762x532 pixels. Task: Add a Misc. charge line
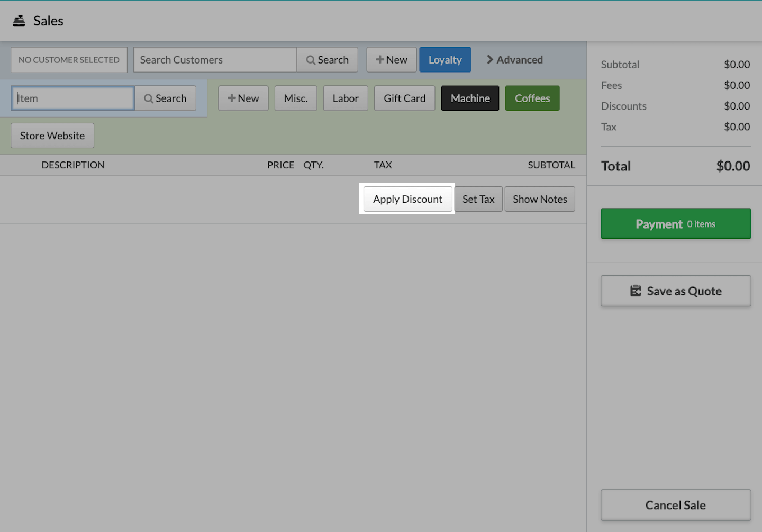pyautogui.click(x=295, y=98)
